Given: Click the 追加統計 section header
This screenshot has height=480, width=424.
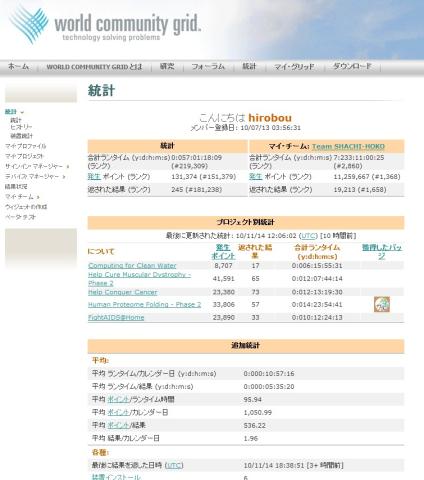Looking at the screenshot, I should (x=246, y=346).
